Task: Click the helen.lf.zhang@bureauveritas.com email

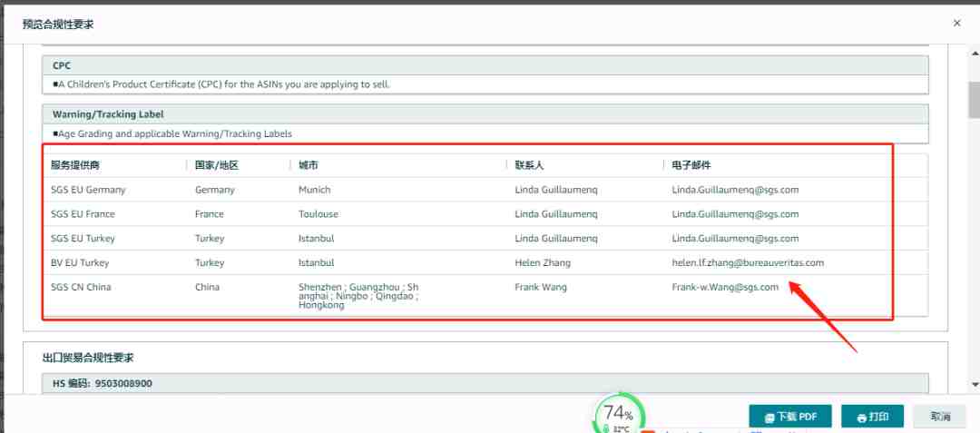Action: 748,262
